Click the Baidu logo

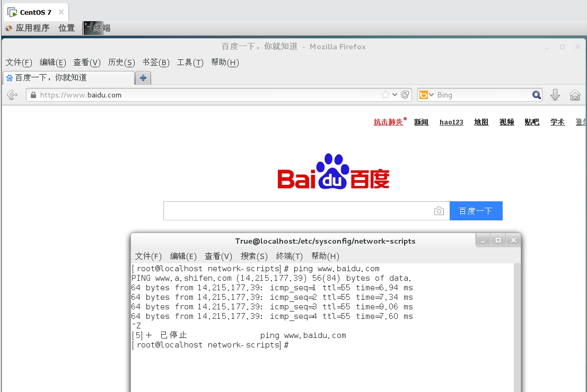pos(333,171)
